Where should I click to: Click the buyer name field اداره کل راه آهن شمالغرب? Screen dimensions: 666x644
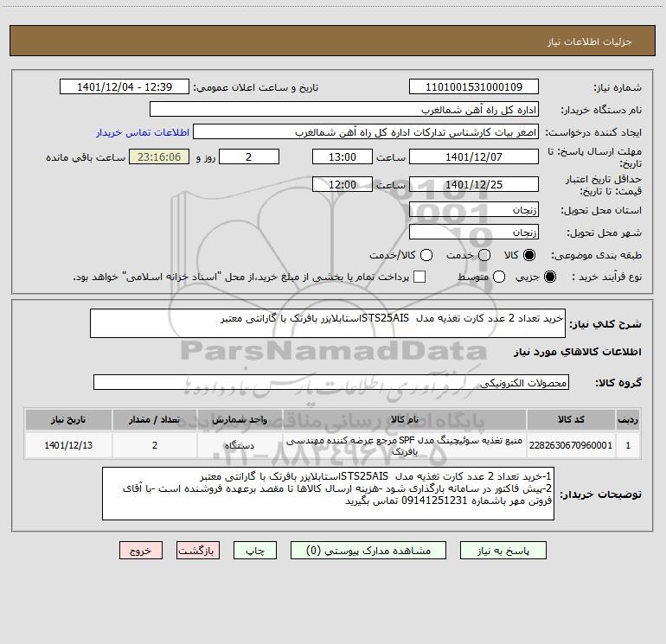click(x=344, y=110)
